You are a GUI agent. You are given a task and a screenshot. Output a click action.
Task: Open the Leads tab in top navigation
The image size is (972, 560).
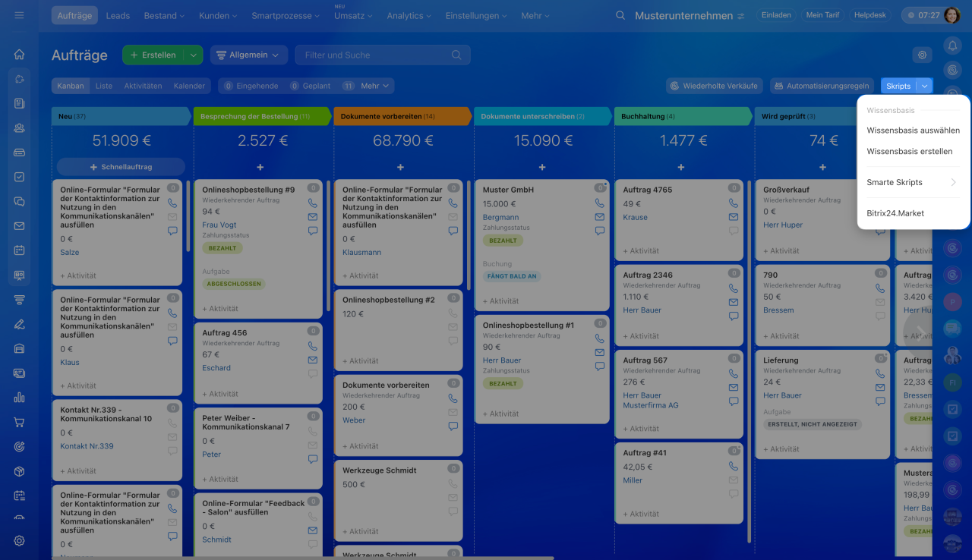118,15
